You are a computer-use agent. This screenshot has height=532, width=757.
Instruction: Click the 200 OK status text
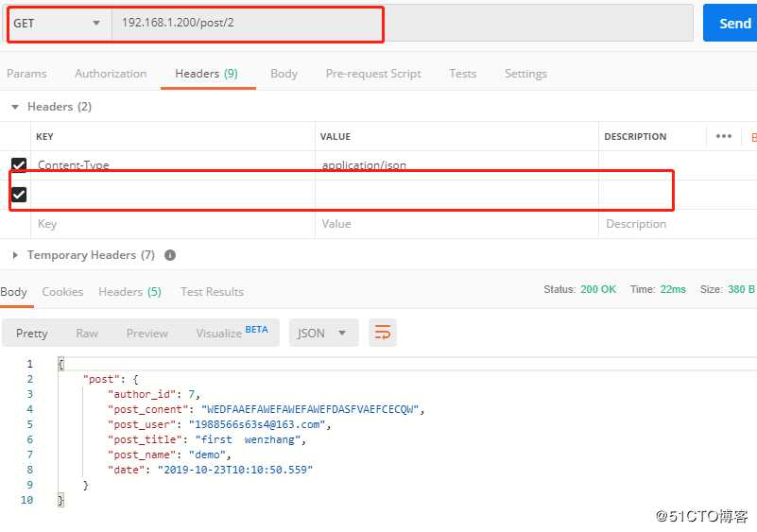[x=598, y=289]
